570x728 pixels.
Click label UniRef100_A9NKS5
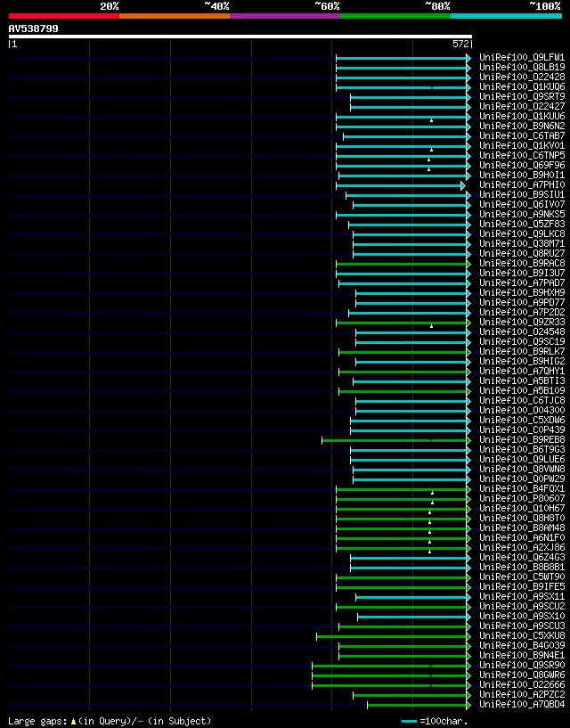(522, 214)
